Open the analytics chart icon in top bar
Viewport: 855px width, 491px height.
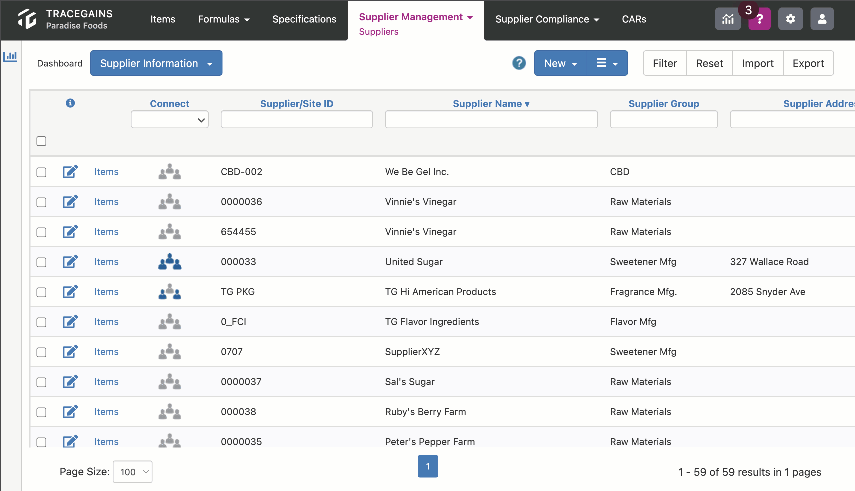coord(727,19)
